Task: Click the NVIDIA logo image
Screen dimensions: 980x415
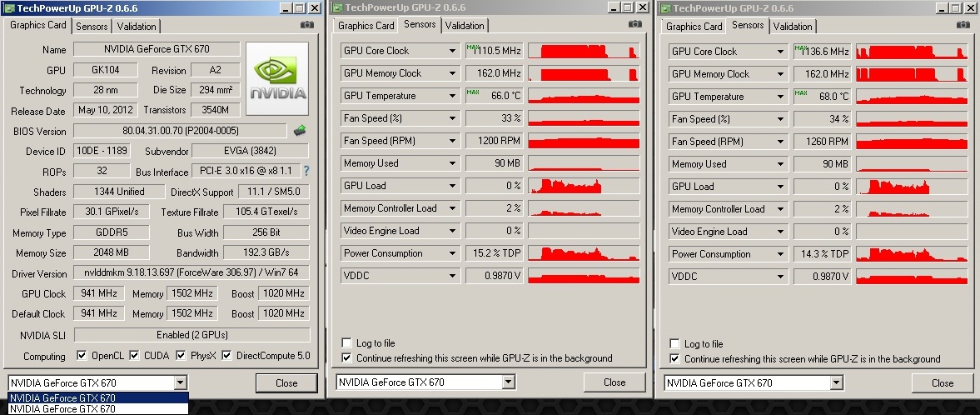Action: [277, 79]
